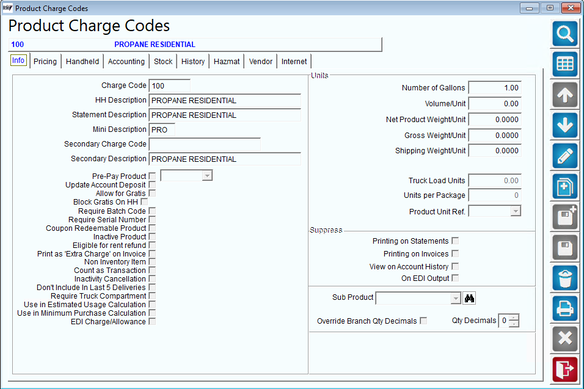The image size is (584, 389).
Task: Check Override Branch Qty Decimals
Action: coord(423,320)
